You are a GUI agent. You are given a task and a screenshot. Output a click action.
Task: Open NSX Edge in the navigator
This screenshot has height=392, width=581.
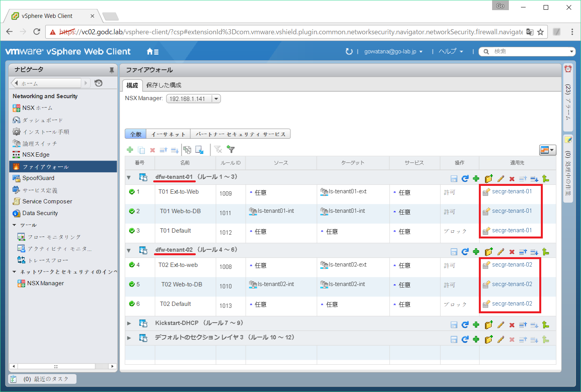[x=63, y=155]
